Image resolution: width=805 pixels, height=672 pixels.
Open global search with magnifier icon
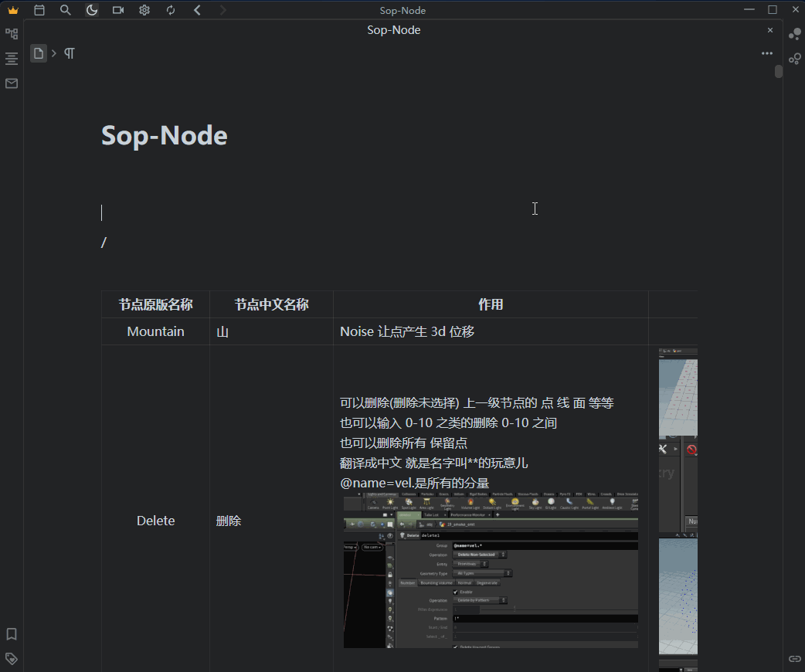tap(66, 10)
